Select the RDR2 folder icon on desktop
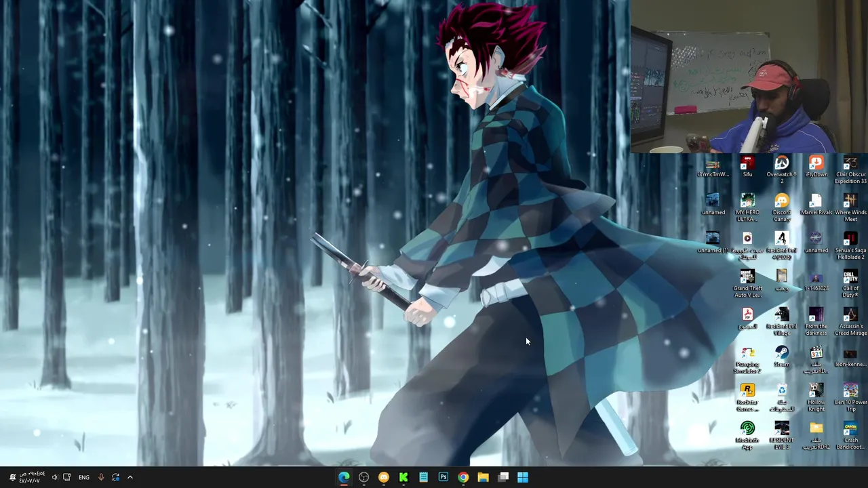Screen dimensions: 868x488 pos(816,435)
